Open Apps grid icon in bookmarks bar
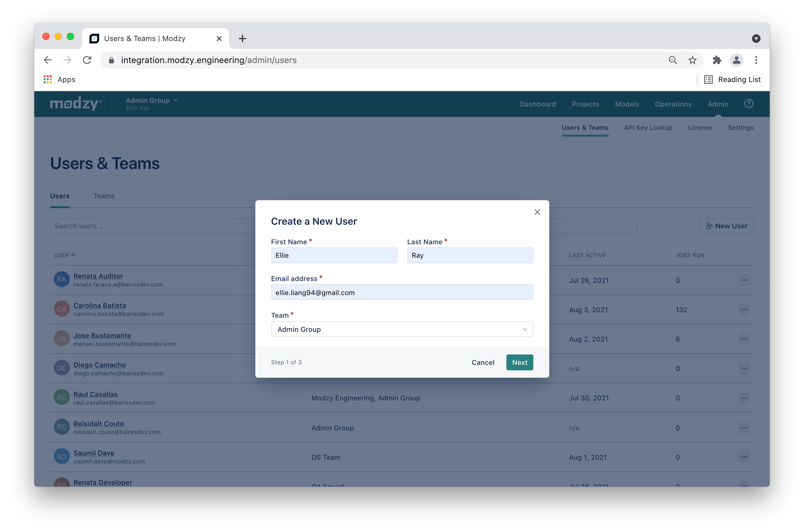 48,79
